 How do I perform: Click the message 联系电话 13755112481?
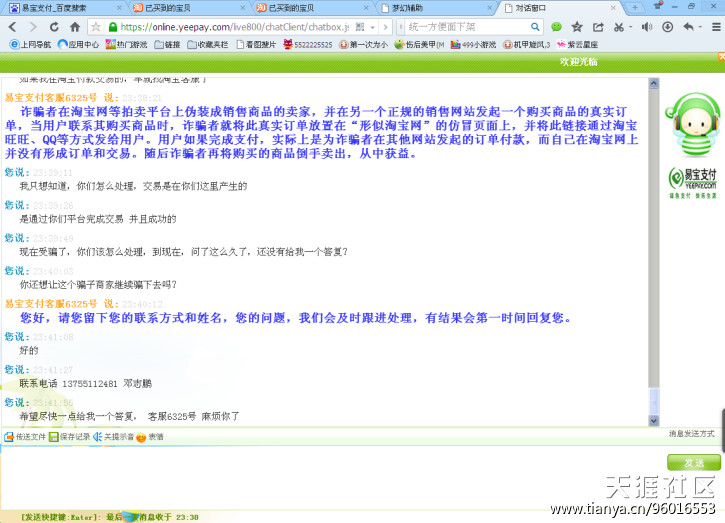click(86, 383)
